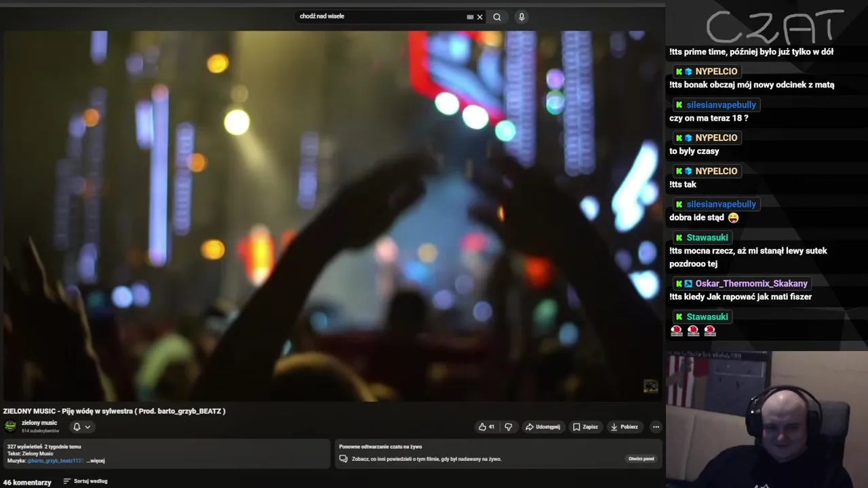Download video with Pobierz button
The height and width of the screenshot is (488, 868).
point(625,427)
